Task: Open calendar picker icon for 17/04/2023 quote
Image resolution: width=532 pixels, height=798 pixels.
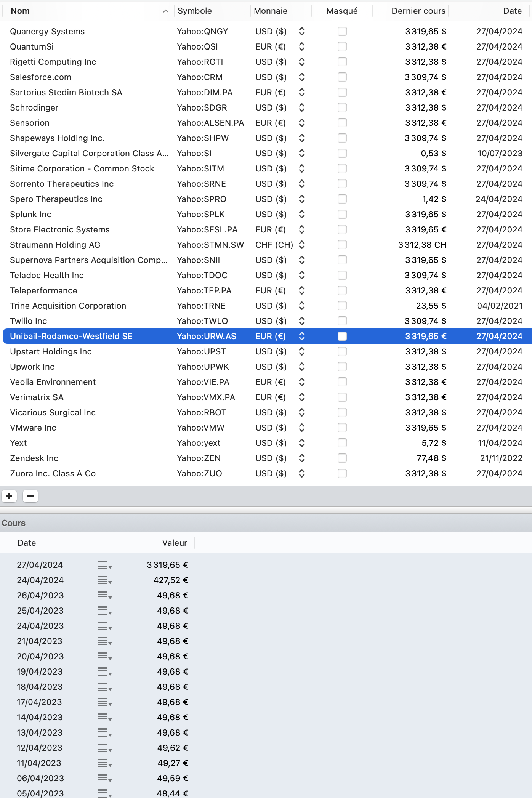Action: 104,702
